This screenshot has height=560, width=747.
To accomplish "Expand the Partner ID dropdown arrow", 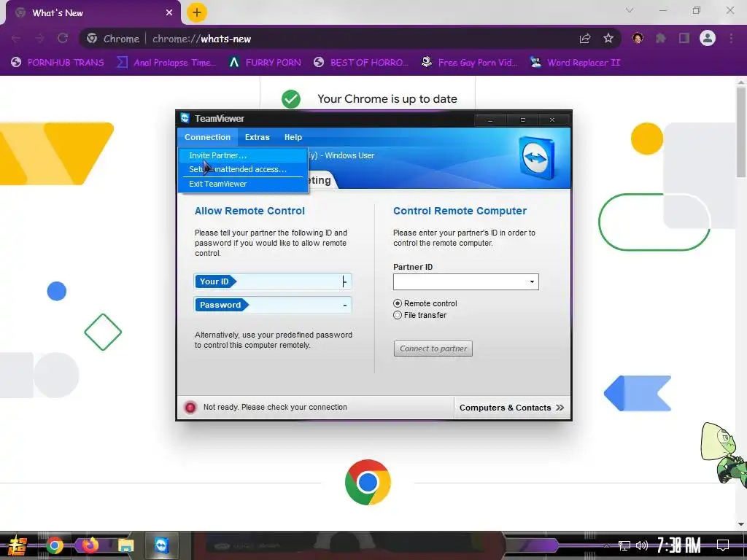I will click(x=532, y=282).
